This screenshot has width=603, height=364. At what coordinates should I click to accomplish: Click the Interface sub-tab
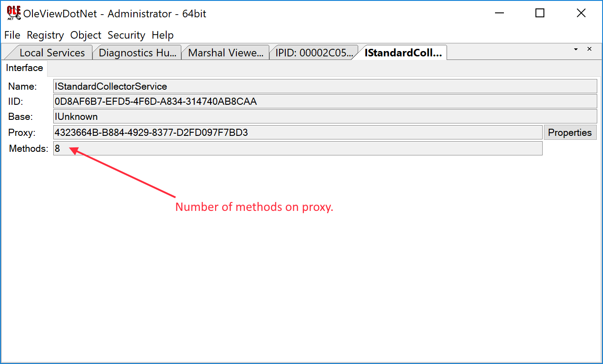click(x=24, y=68)
